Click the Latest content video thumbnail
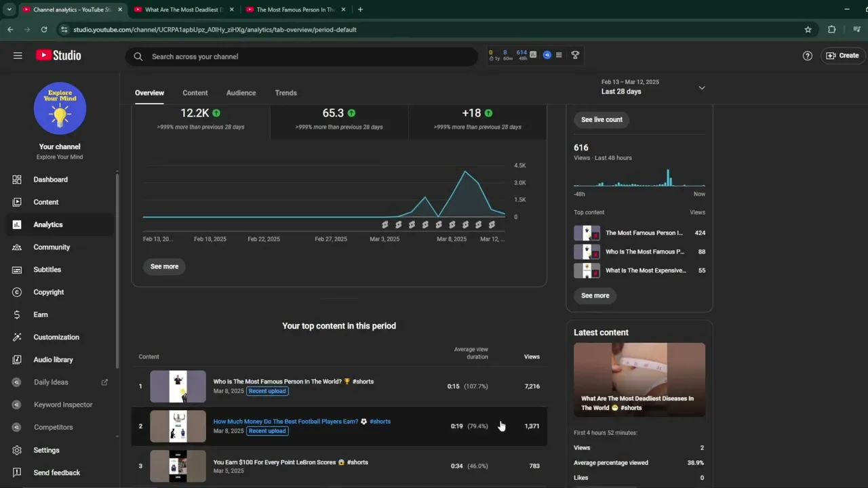Screen dimensions: 868x488 point(639,380)
